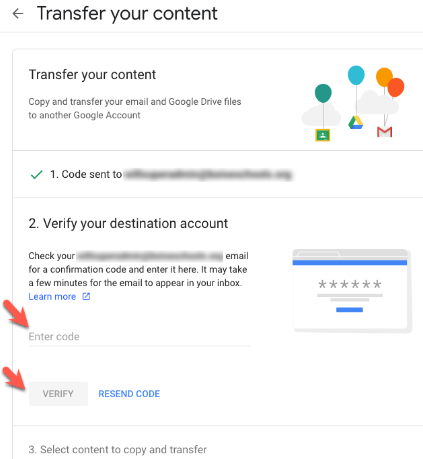Click the red-orange balloon illustration
This screenshot has height=459, width=423.
396,87
